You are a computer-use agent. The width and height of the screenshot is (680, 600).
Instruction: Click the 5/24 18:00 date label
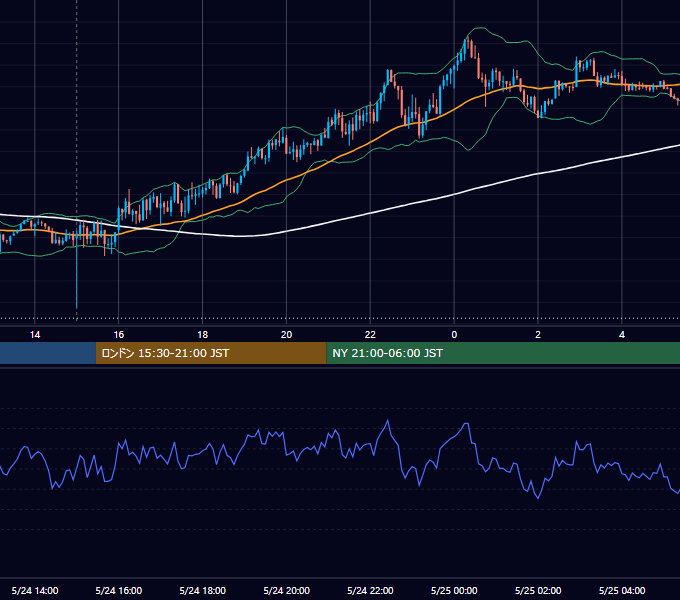coord(203,590)
